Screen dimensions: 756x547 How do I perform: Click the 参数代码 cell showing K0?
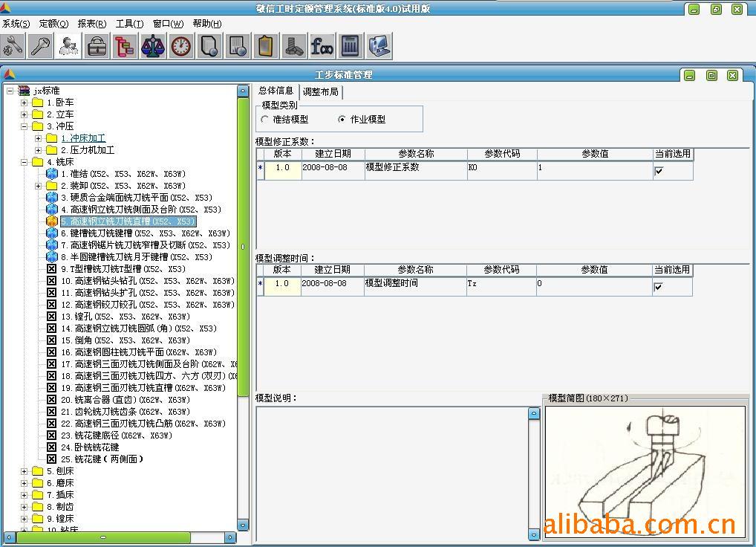coord(503,170)
